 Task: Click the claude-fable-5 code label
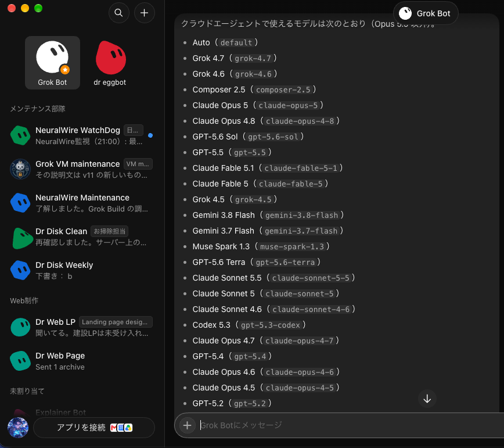tap(290, 184)
